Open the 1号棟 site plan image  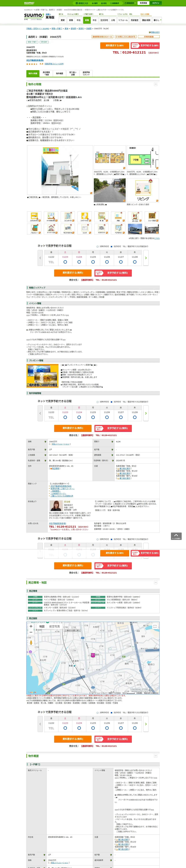[x=143, y=158]
